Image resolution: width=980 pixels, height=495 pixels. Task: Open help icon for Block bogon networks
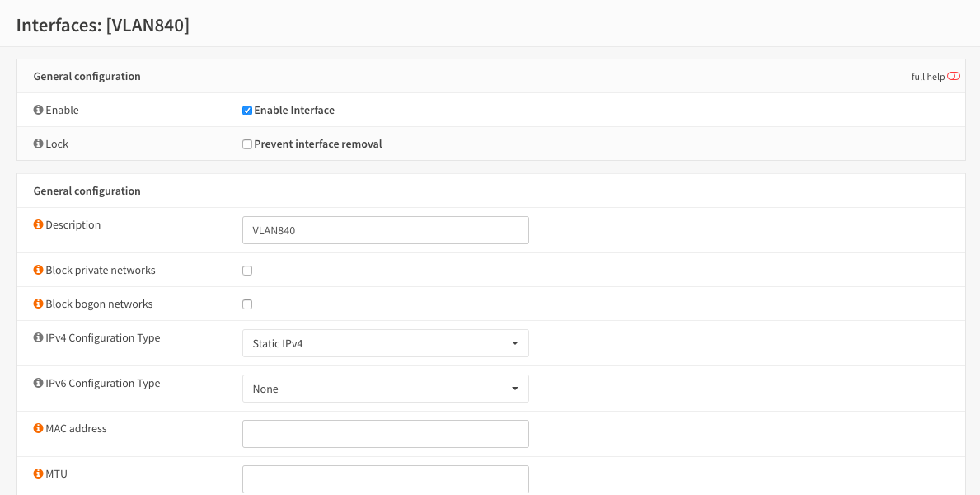click(x=38, y=304)
